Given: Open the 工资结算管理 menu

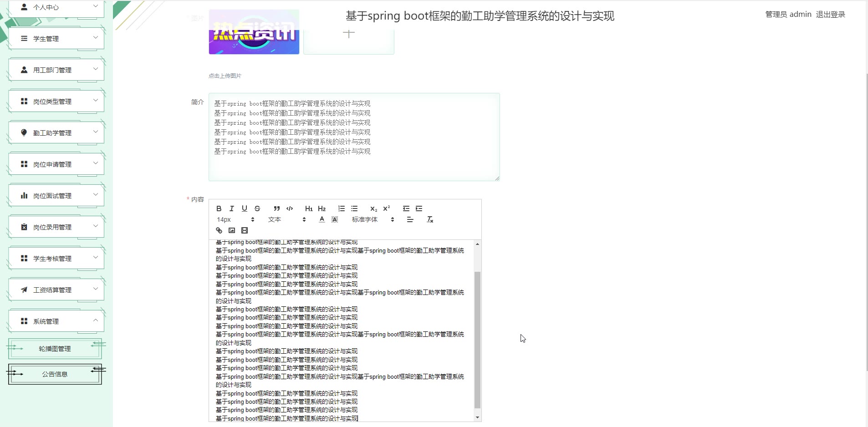Looking at the screenshot, I should click(56, 290).
